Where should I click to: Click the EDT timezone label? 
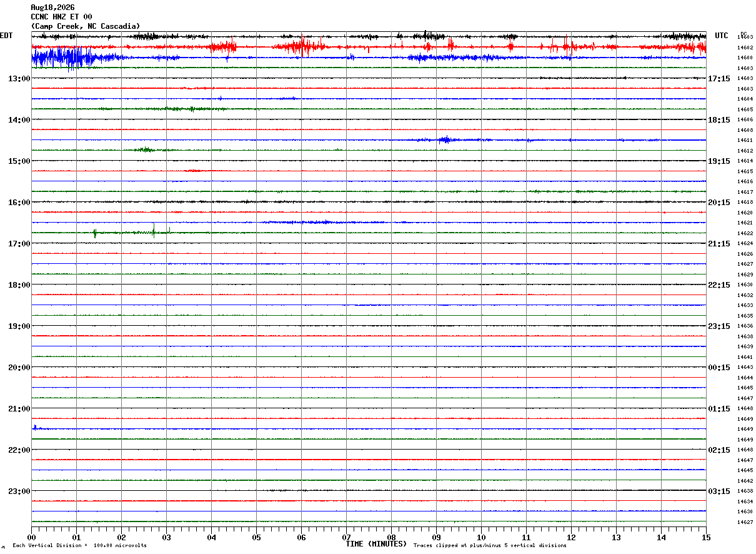pyautogui.click(x=6, y=36)
